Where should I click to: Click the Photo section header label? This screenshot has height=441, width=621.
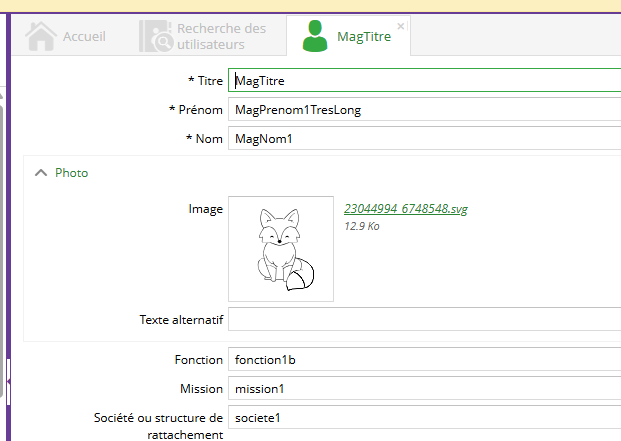[71, 173]
